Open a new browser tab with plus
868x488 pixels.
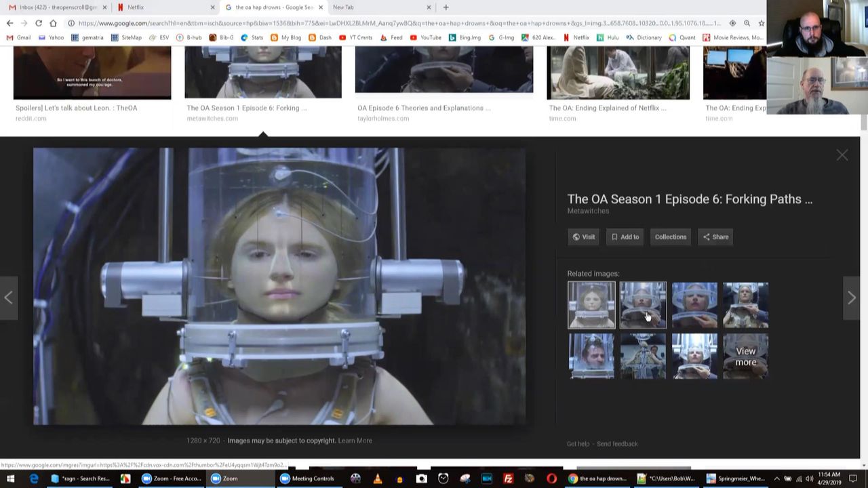click(x=446, y=7)
